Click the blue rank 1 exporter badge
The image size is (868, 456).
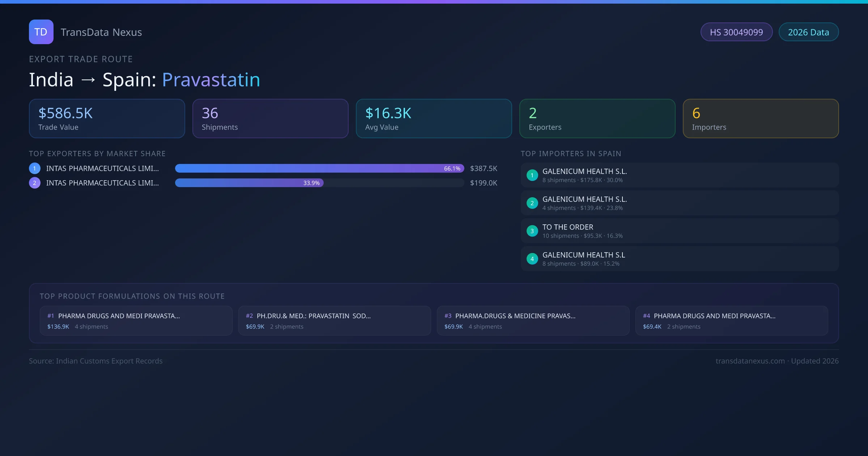pos(35,168)
